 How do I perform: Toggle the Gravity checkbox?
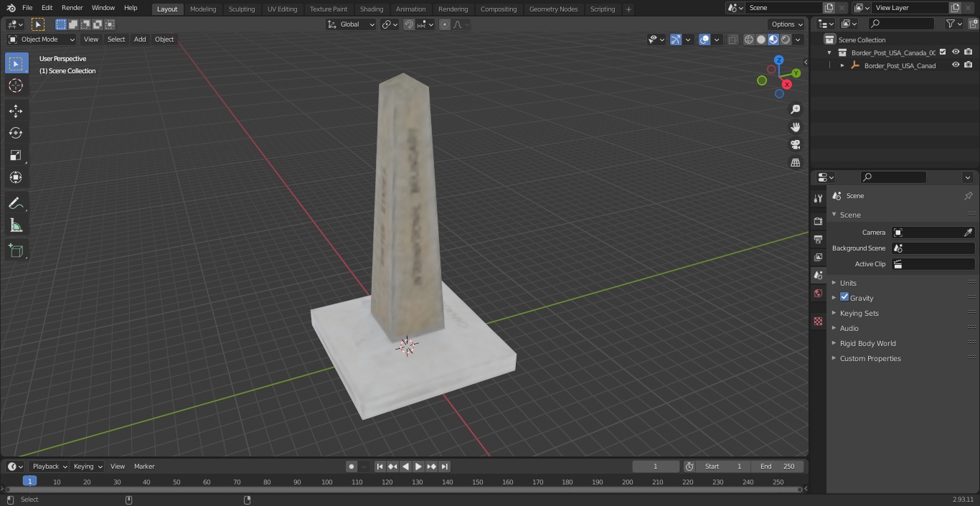coord(844,297)
